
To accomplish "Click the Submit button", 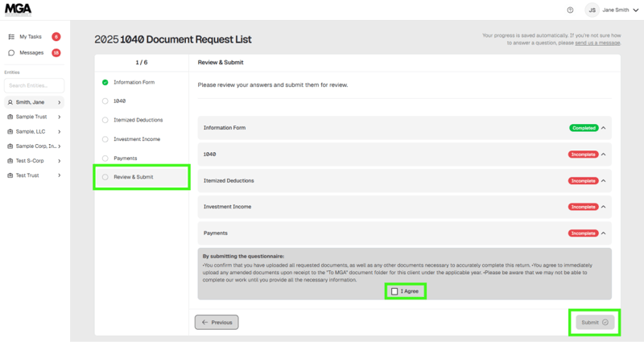I will pos(595,323).
